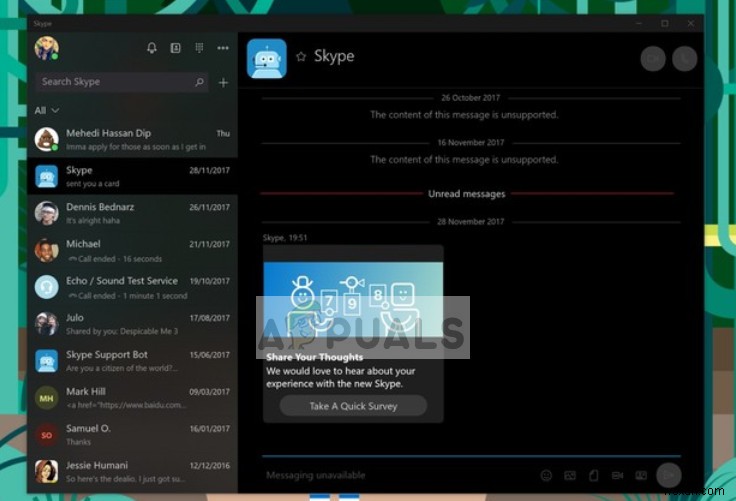The image size is (736, 501).
Task: Start an audio call from chat header
Action: click(684, 59)
